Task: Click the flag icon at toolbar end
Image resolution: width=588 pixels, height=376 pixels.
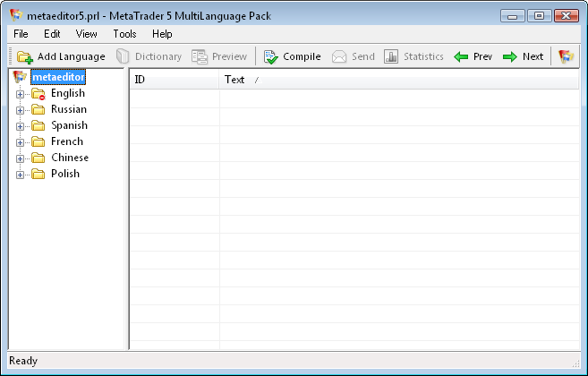Action: tap(566, 56)
